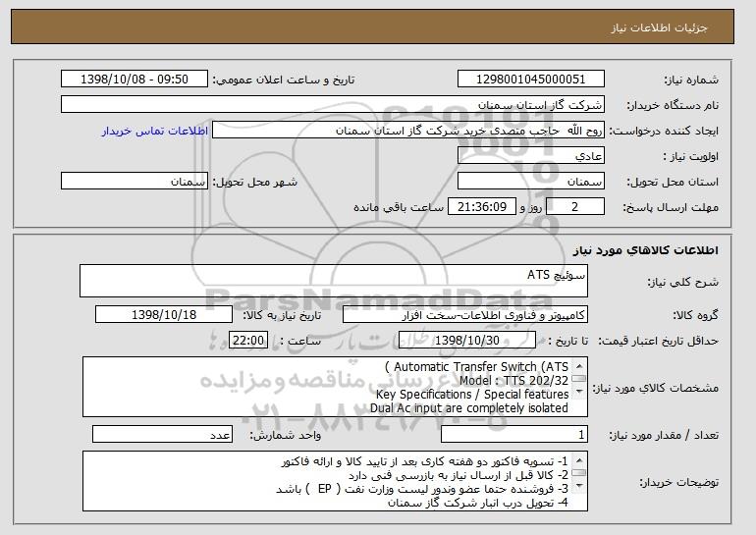The image size is (756, 535).
Task: Click the need date field 1398/10/18
Action: coord(164,315)
